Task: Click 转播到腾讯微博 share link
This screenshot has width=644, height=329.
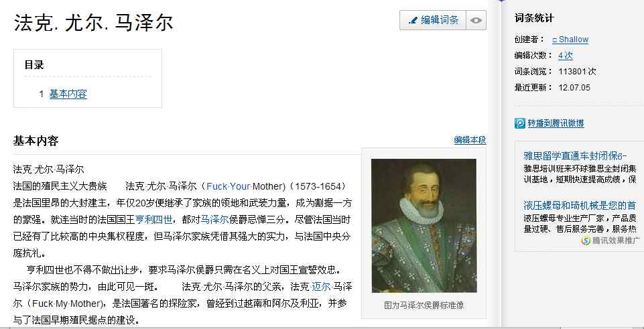Action: coord(556,123)
